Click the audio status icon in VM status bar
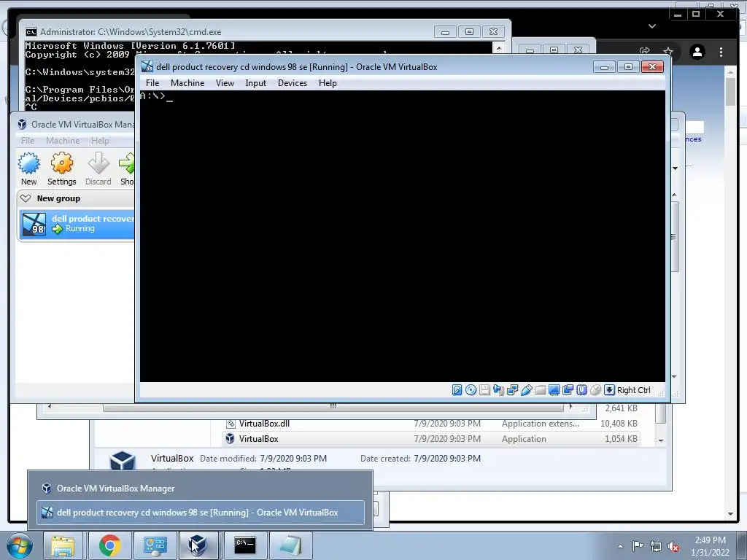 point(499,390)
